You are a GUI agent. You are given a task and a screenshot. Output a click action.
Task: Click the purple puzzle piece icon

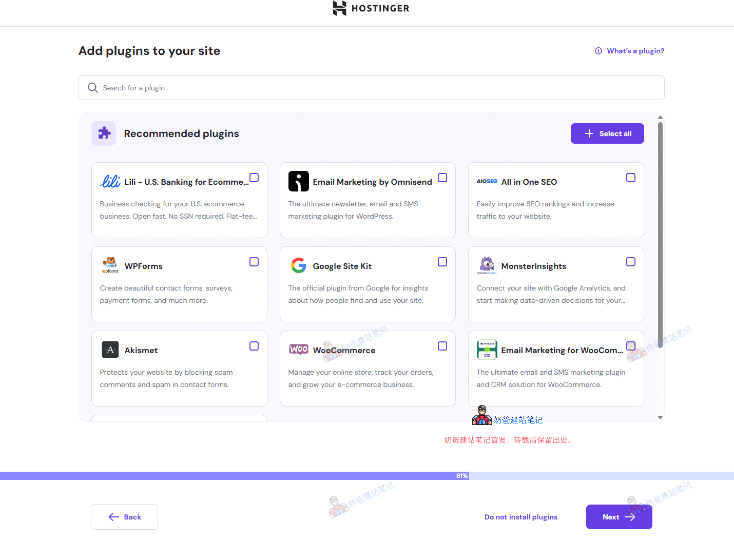[104, 133]
